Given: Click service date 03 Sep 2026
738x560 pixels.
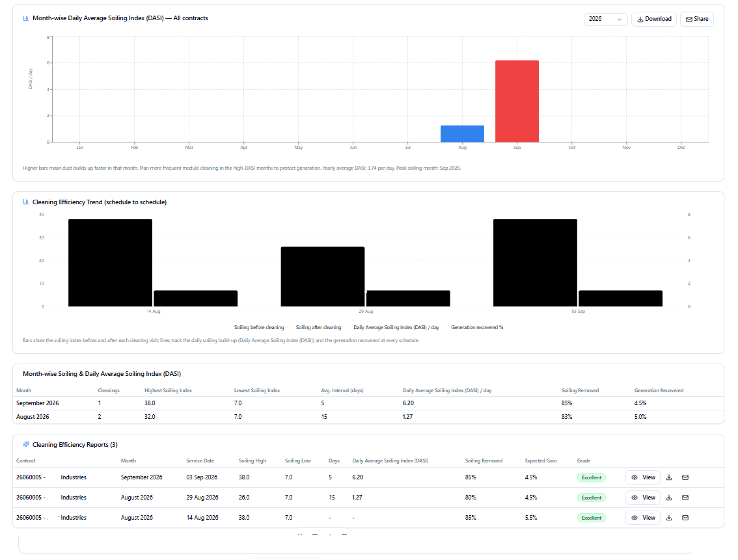Looking at the screenshot, I should pyautogui.click(x=202, y=477).
